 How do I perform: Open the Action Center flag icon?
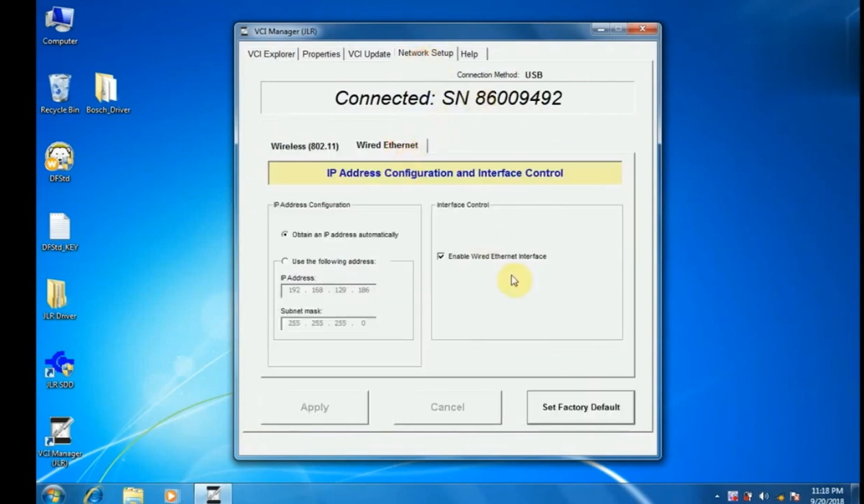coord(794,497)
